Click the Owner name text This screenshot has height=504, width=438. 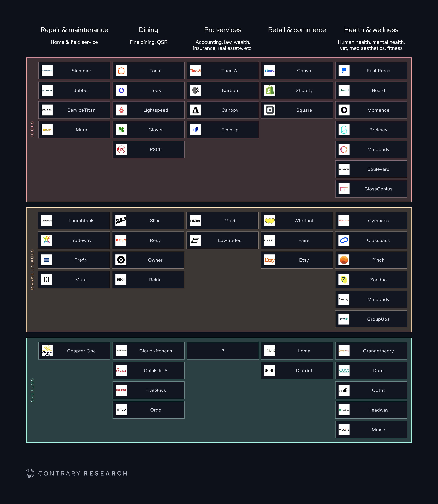155,260
